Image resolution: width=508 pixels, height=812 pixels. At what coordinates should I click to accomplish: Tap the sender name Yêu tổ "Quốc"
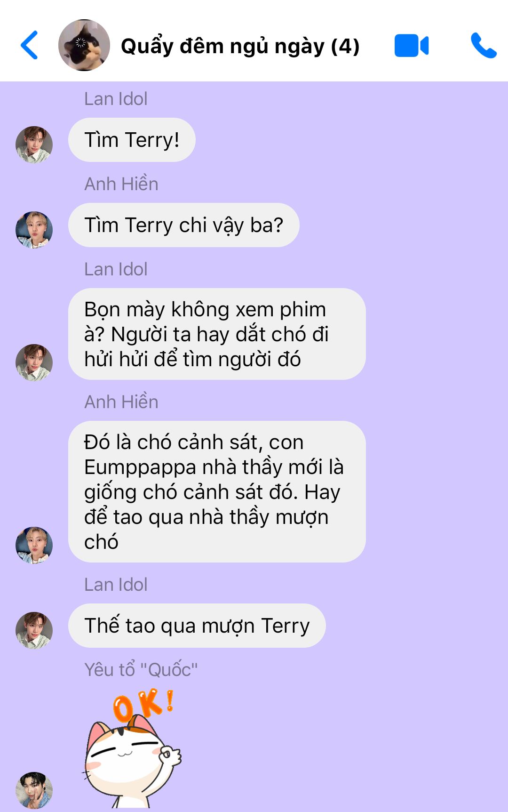click(141, 669)
